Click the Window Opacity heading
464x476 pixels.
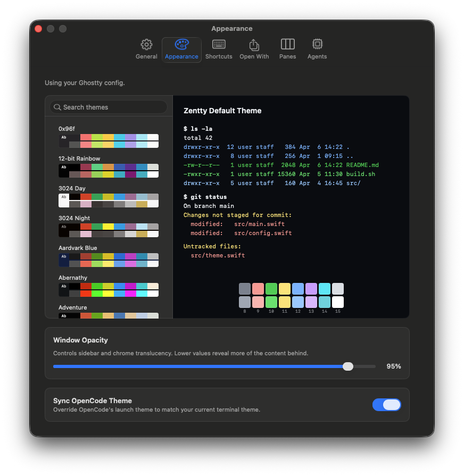pos(80,340)
